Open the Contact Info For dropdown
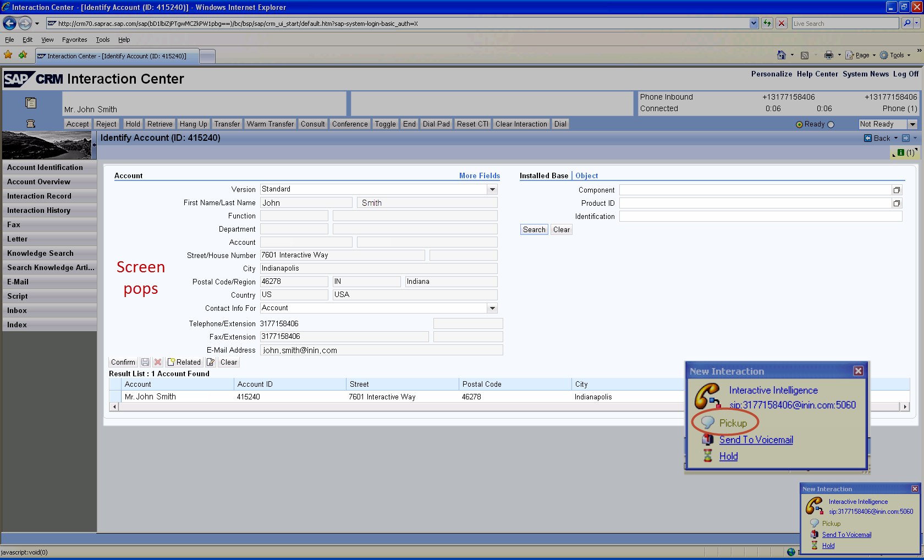924x560 pixels. [492, 308]
